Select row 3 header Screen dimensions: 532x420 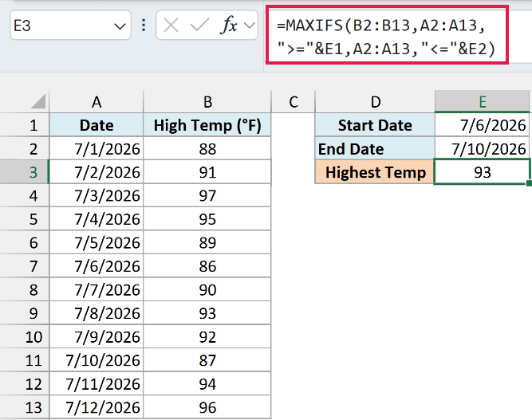pyautogui.click(x=25, y=172)
